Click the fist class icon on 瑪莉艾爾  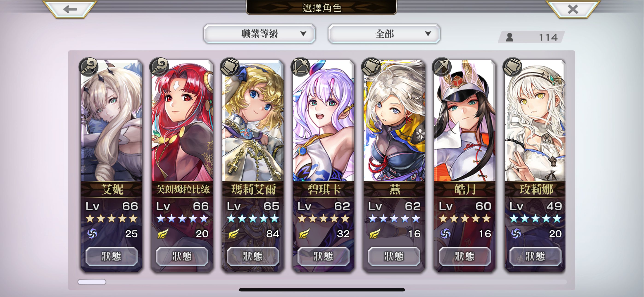(230, 67)
